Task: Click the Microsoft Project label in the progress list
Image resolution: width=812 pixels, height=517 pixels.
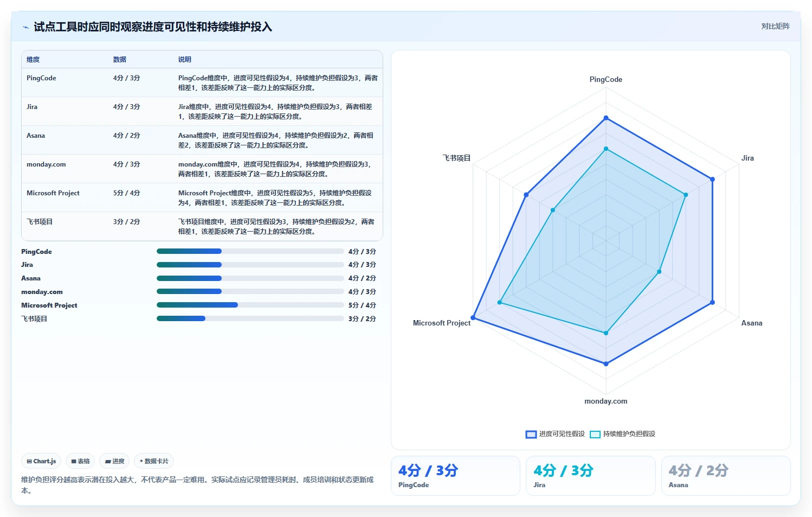Action: point(49,305)
